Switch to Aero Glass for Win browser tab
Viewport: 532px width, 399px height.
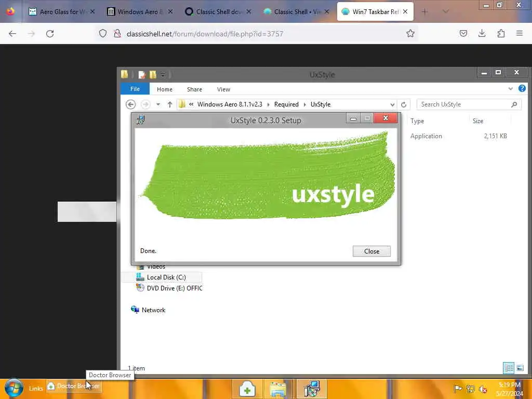[x=62, y=11]
